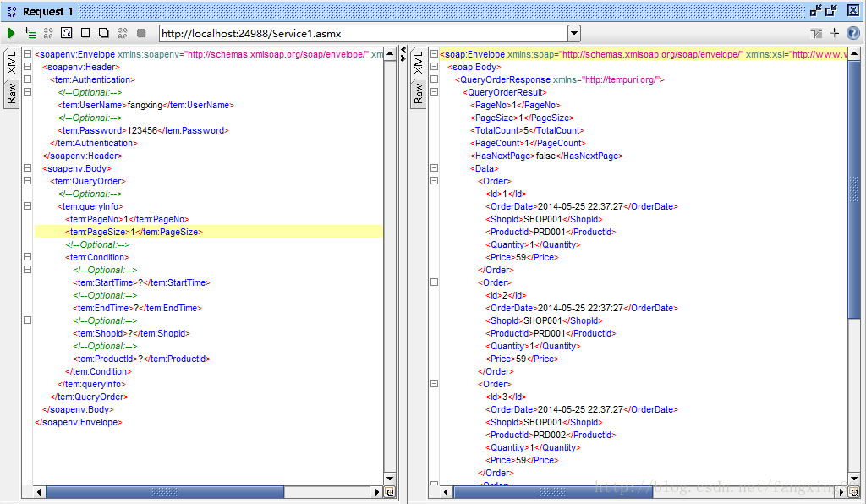Viewport: 866px width, 504px height.
Task: Collapse the QueryOrderResult node
Action: (434, 91)
